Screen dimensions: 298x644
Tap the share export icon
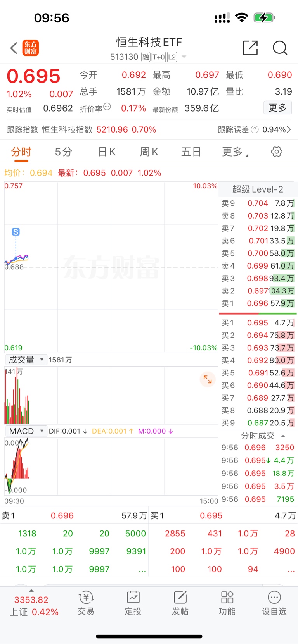pyautogui.click(x=250, y=48)
